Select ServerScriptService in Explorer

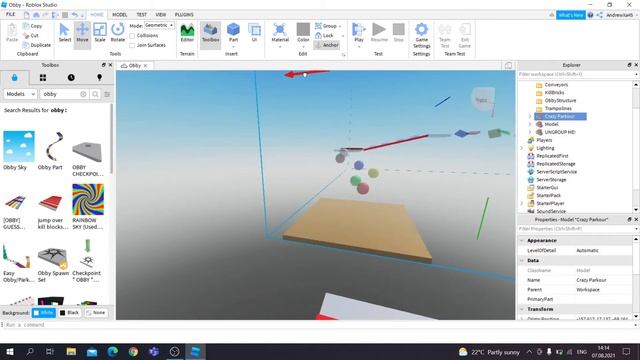(552, 172)
